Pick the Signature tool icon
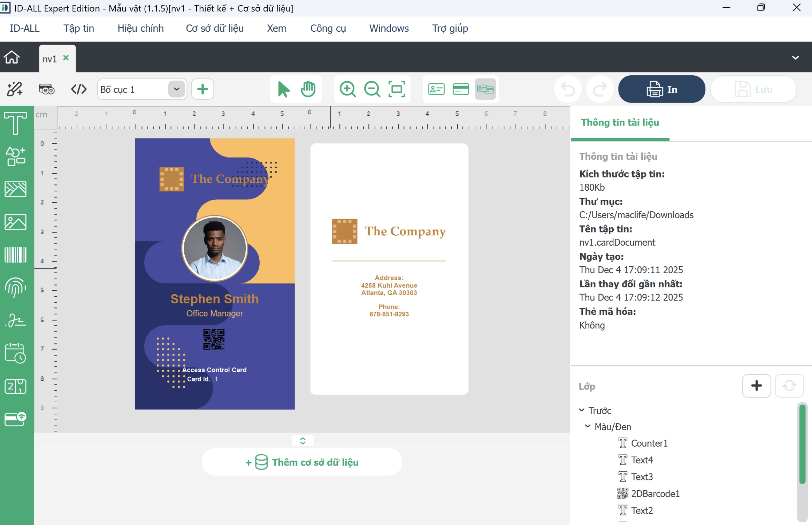 (x=15, y=320)
